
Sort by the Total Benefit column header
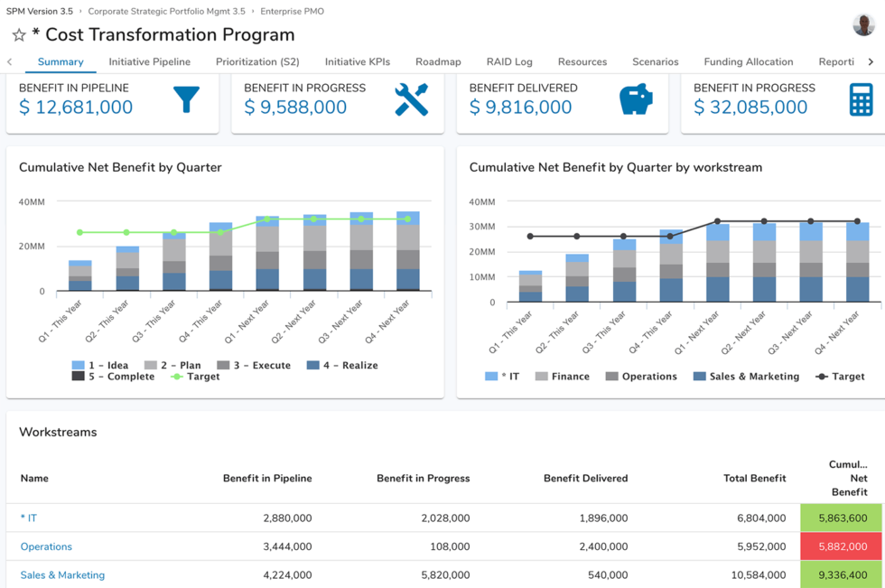[754, 479]
